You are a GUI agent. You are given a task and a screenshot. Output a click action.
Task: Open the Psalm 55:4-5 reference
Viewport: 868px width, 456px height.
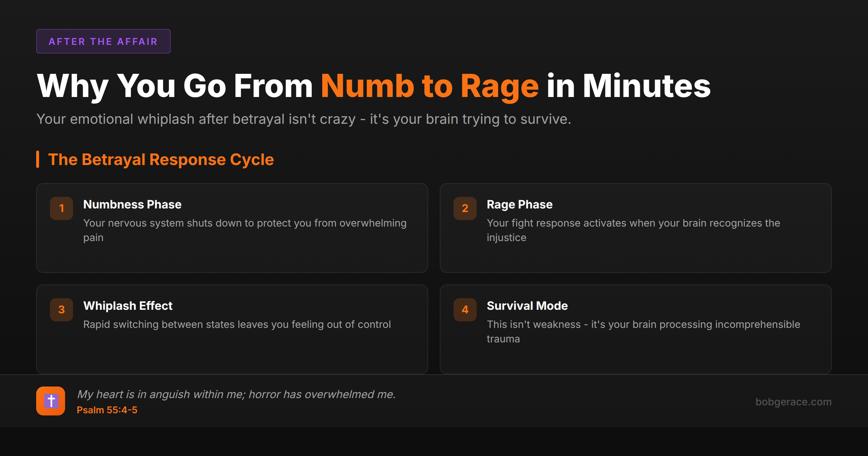click(x=107, y=410)
